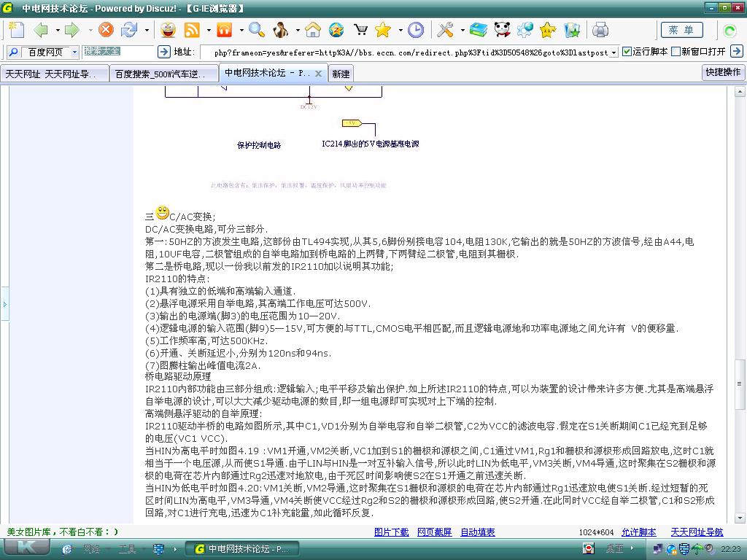Viewport: 747px width, 560px height.
Task: Expand the 百度网页 search engine dropdown
Action: pyautogui.click(x=75, y=52)
